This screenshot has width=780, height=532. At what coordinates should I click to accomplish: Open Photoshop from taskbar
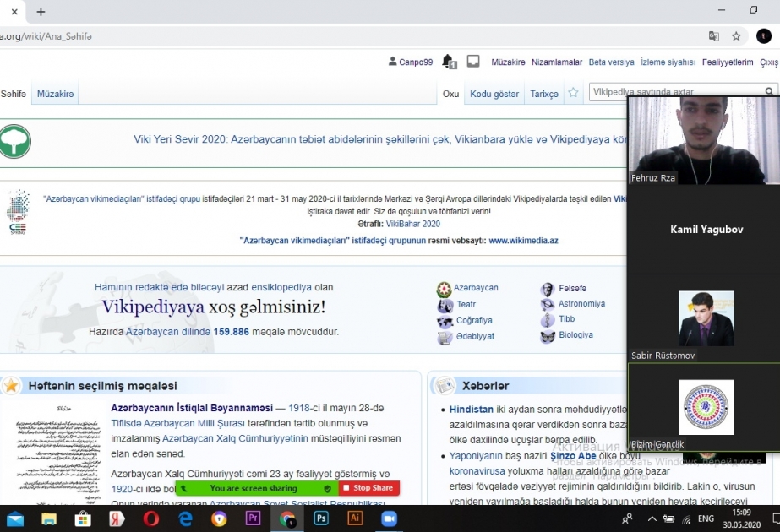[321, 518]
